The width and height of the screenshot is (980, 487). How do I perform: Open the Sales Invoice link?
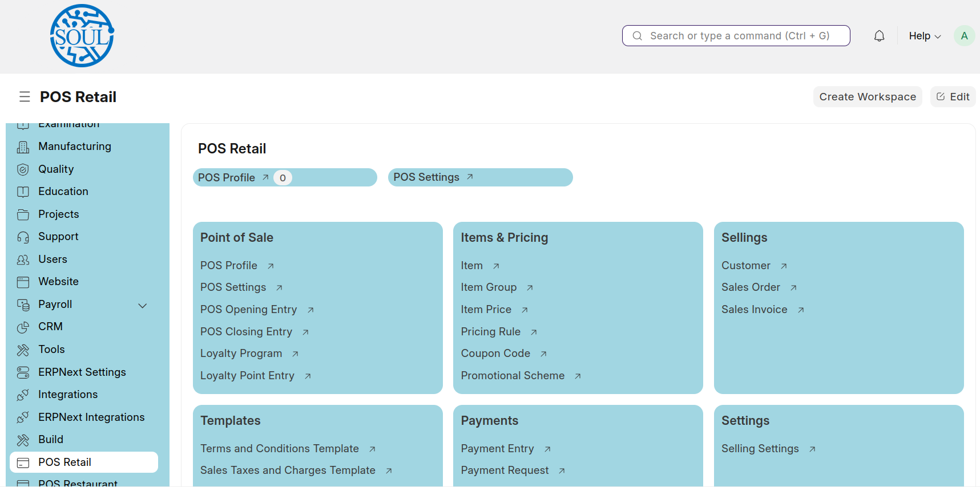[755, 310]
